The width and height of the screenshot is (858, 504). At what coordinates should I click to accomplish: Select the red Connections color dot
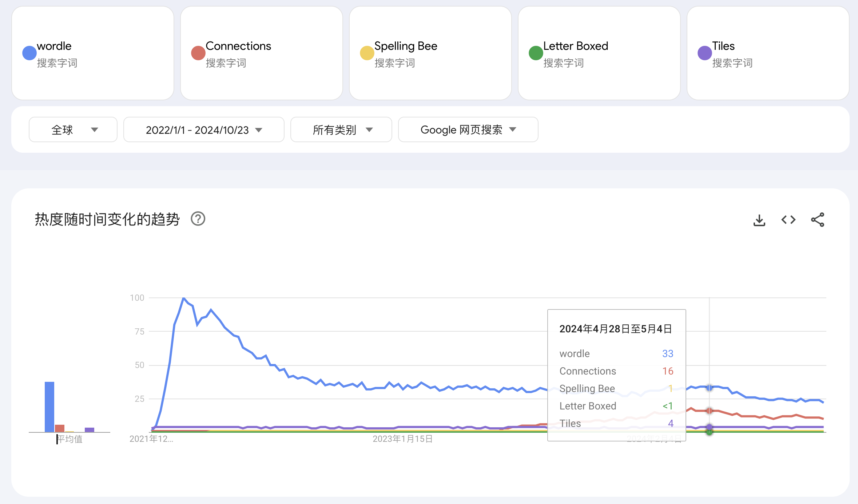pos(198,53)
